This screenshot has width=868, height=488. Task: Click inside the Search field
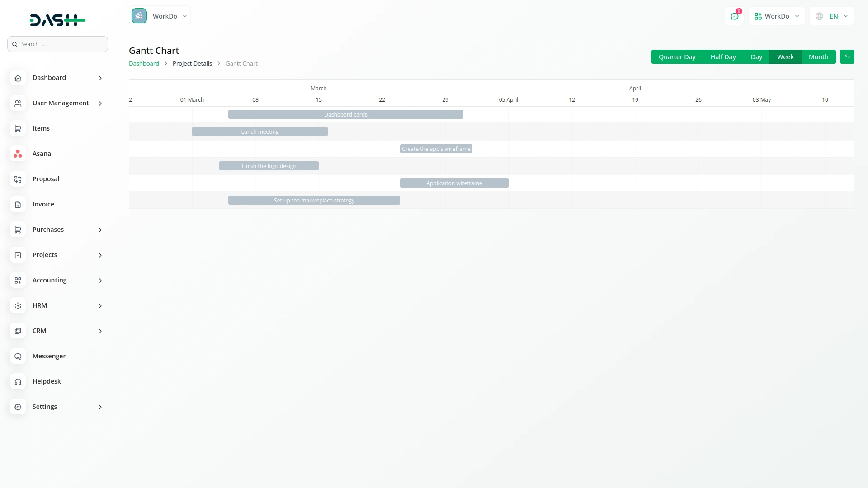[57, 44]
